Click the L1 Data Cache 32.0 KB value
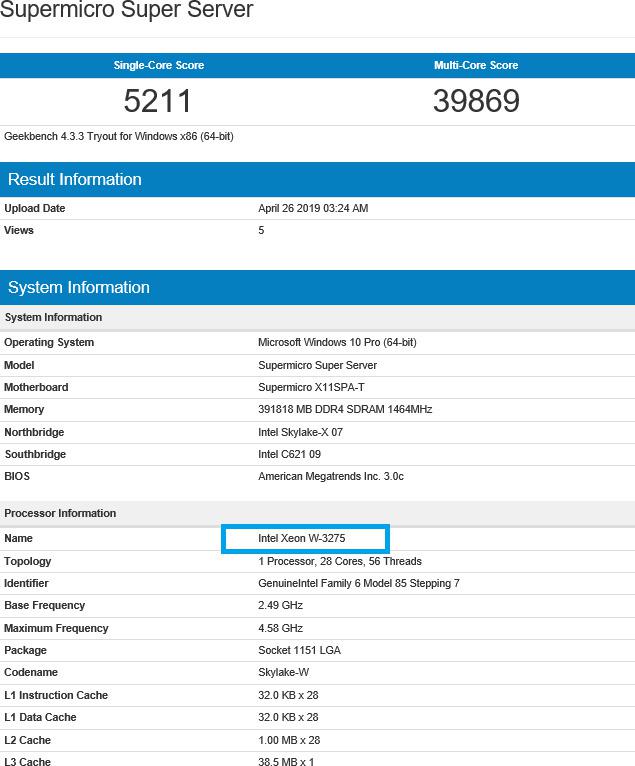The width and height of the screenshot is (635, 766). tap(288, 717)
